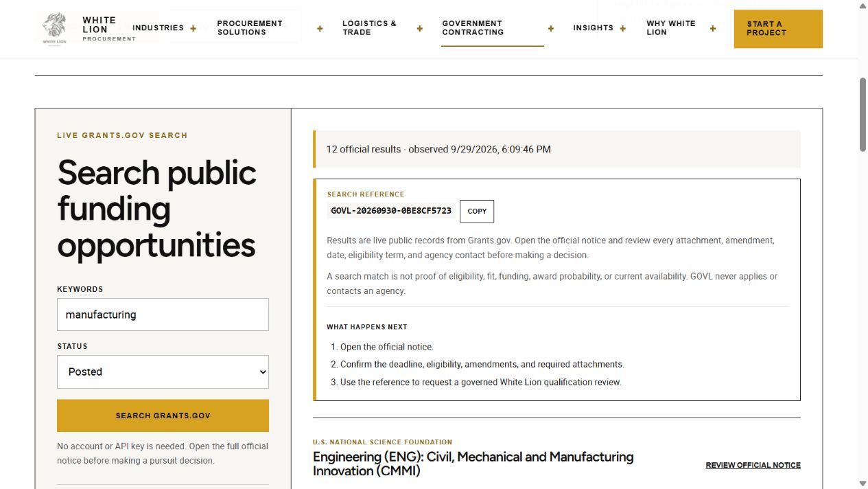Open the Procurement Solutions menu
868x489 pixels.
[250, 27]
